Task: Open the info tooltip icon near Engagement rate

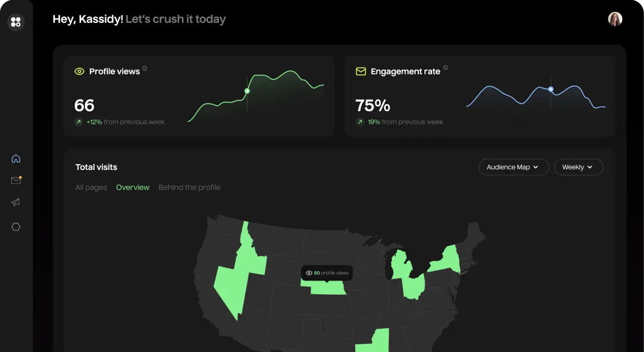Action: pyautogui.click(x=446, y=68)
